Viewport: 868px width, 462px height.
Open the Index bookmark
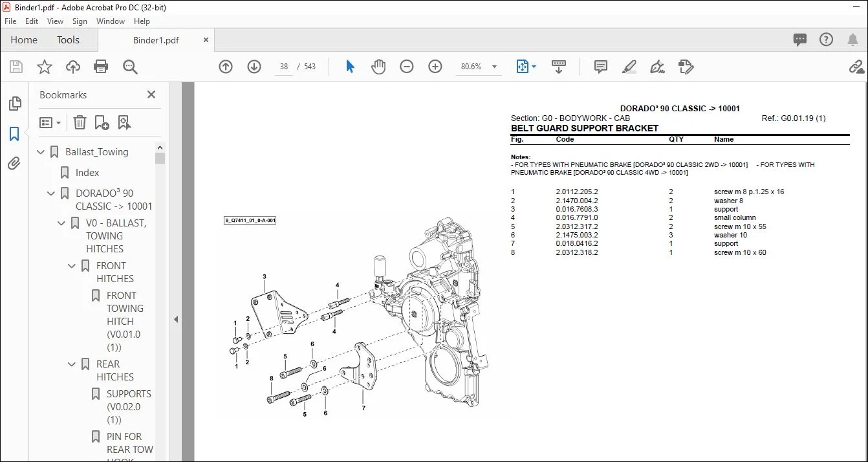point(87,173)
